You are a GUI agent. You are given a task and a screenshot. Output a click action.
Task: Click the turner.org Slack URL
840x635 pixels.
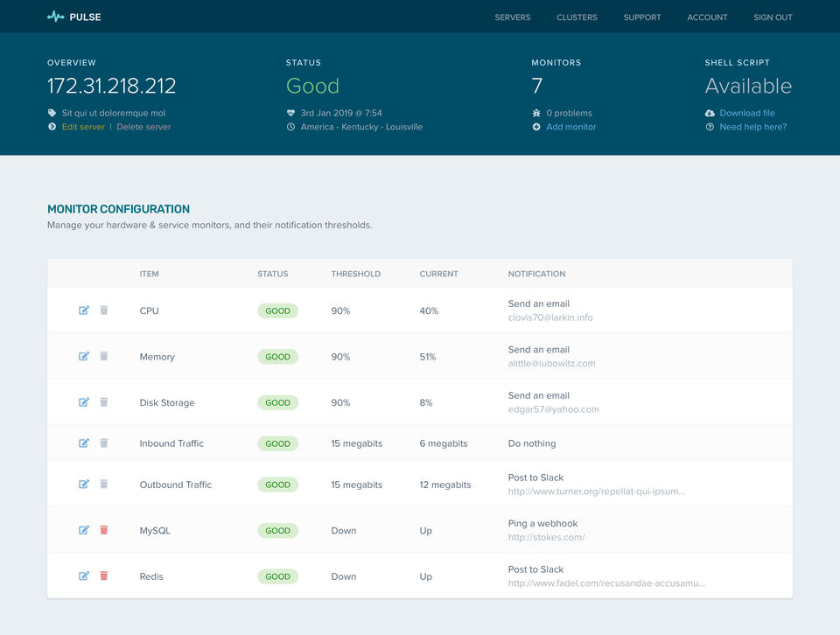[596, 492]
